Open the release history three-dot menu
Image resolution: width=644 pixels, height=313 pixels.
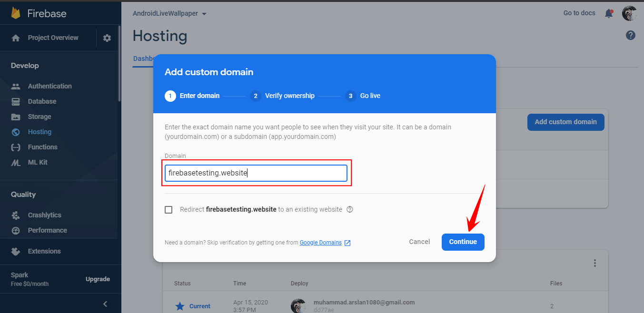594,263
